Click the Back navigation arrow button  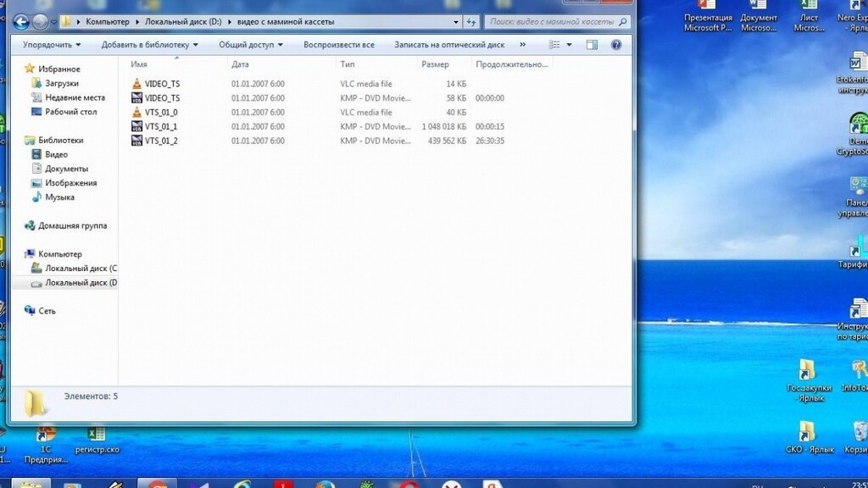tap(21, 22)
